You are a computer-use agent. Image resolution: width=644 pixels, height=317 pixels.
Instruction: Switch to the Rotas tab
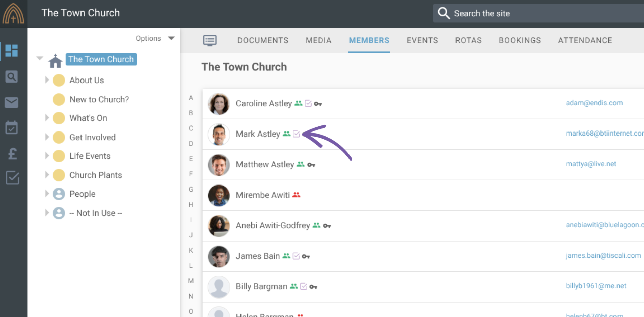[468, 40]
